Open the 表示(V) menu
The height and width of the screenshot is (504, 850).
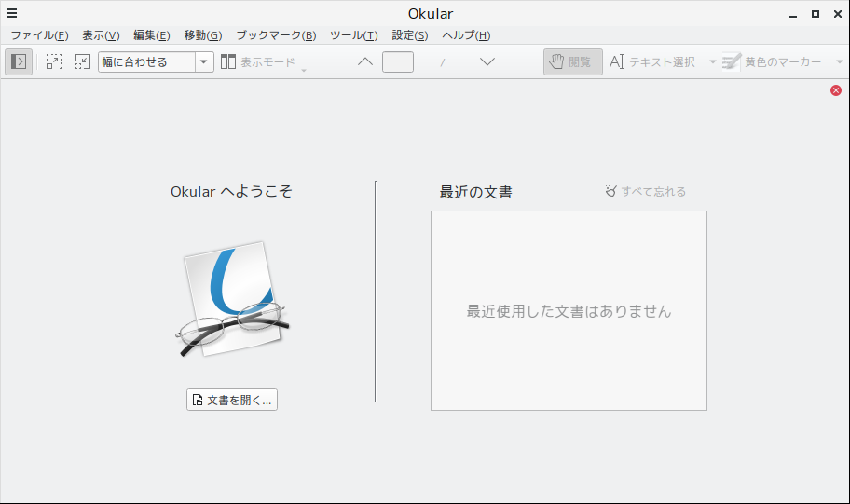point(101,35)
